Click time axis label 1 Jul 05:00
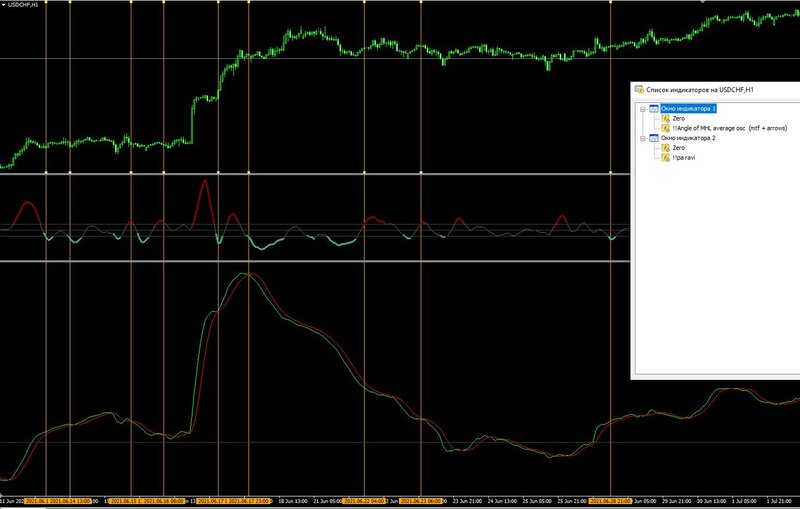Viewport: 800px width, 509px height. click(745, 501)
